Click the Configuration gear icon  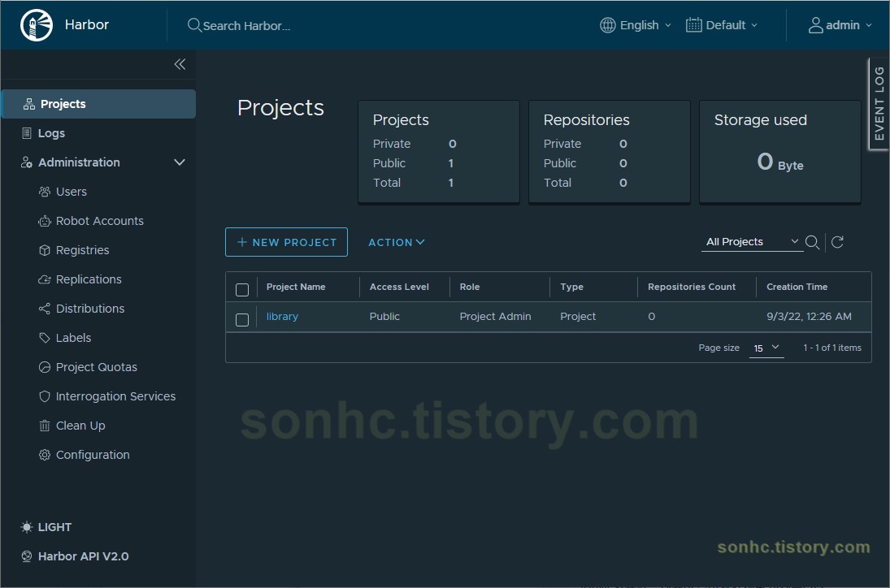[44, 455]
